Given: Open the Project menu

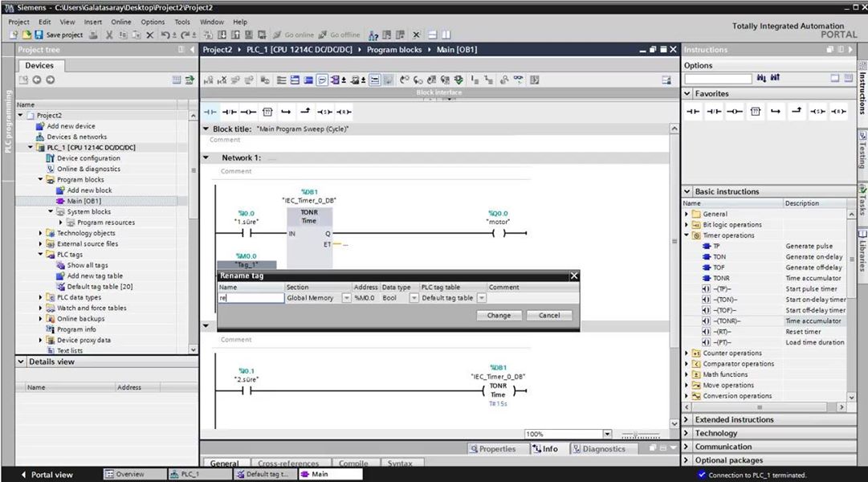Looking at the screenshot, I should click(x=18, y=22).
